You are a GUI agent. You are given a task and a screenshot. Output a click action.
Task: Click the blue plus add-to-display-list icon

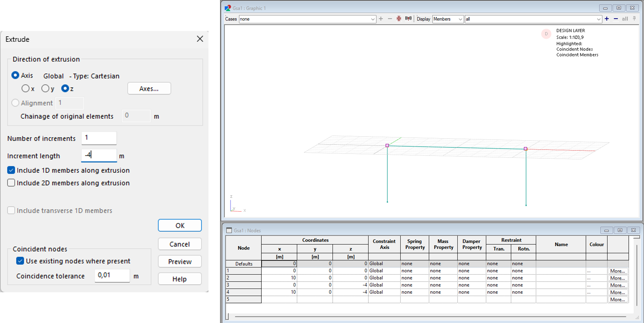coord(607,19)
